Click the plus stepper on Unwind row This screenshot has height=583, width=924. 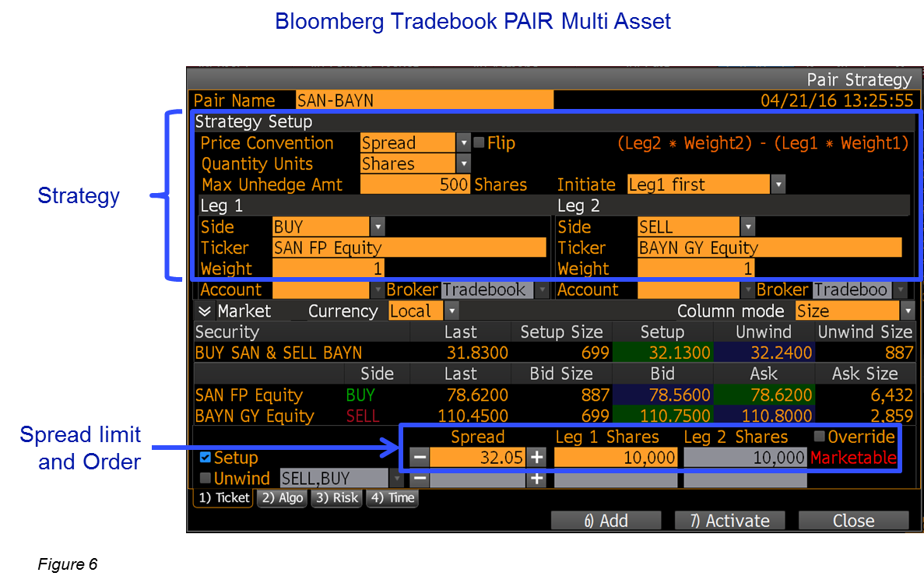click(x=536, y=479)
